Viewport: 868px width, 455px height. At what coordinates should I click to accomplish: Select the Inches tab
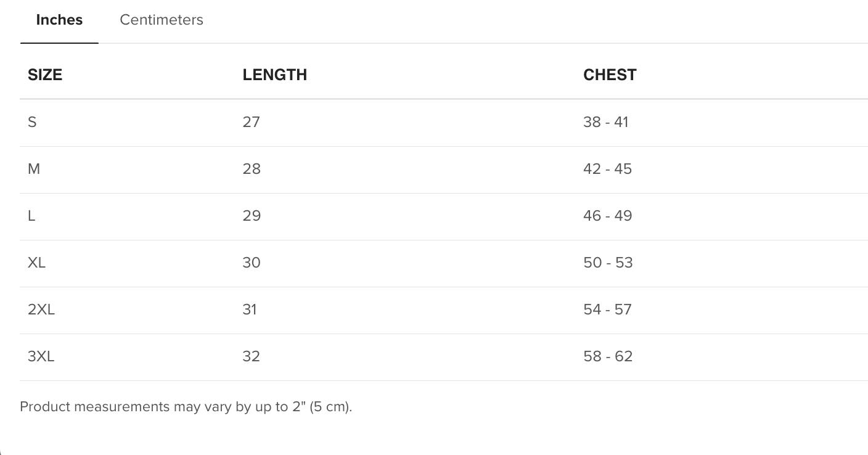click(x=59, y=20)
